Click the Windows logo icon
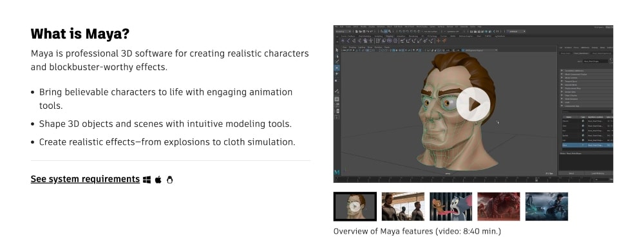This screenshot has height=251, width=644. [147, 180]
